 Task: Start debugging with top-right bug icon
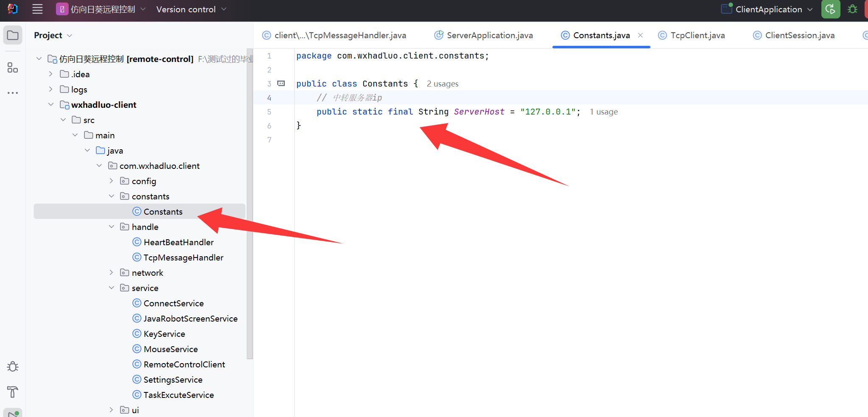[x=852, y=9]
